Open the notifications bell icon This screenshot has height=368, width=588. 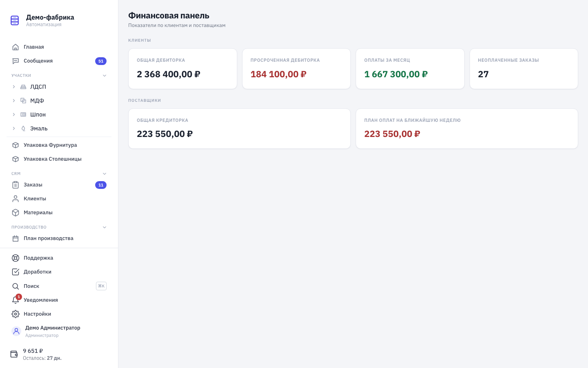(x=16, y=300)
